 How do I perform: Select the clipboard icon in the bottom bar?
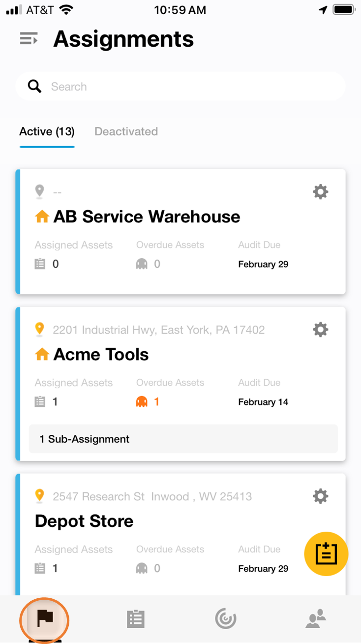tap(136, 619)
